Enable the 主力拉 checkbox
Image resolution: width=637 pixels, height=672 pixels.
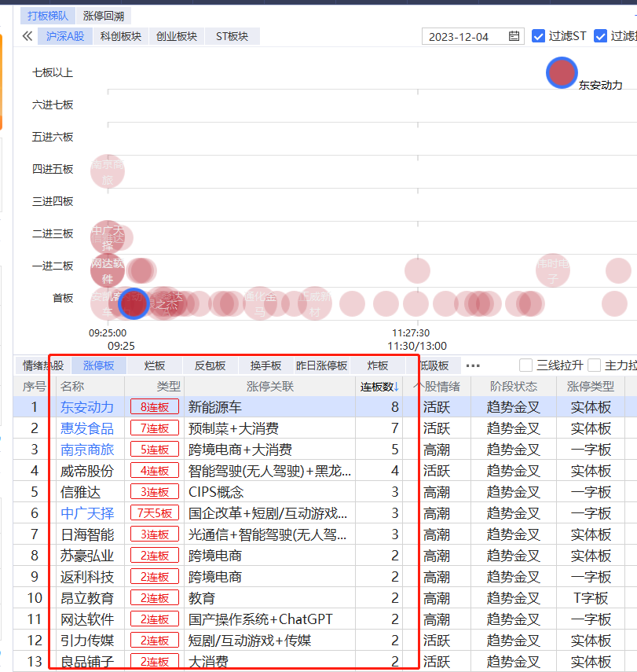click(594, 365)
